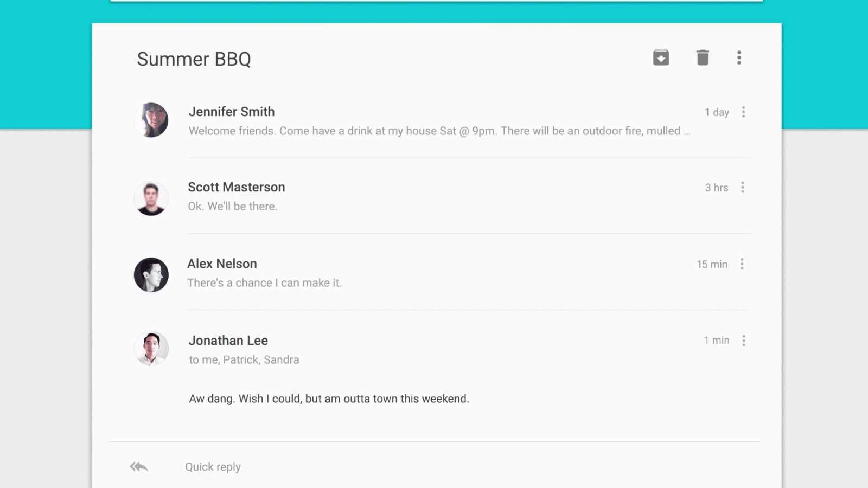The height and width of the screenshot is (488, 868).
Task: Open sender name Alex Nelson
Action: 222,264
